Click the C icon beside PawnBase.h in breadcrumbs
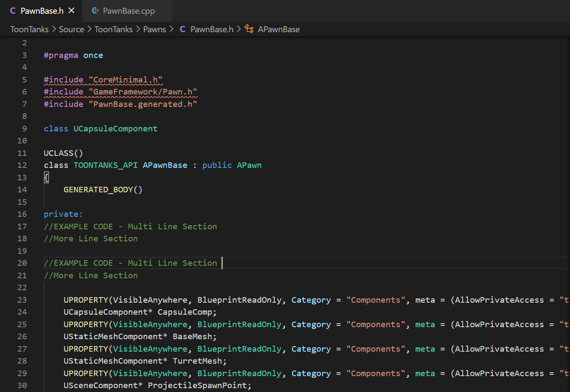This screenshot has width=570, height=392. (x=183, y=29)
